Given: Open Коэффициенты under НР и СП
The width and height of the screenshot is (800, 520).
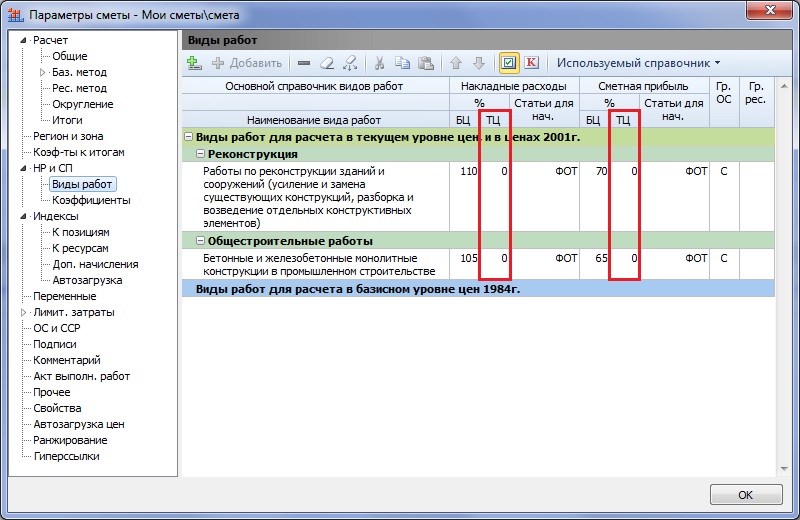Looking at the screenshot, I should tap(91, 200).
